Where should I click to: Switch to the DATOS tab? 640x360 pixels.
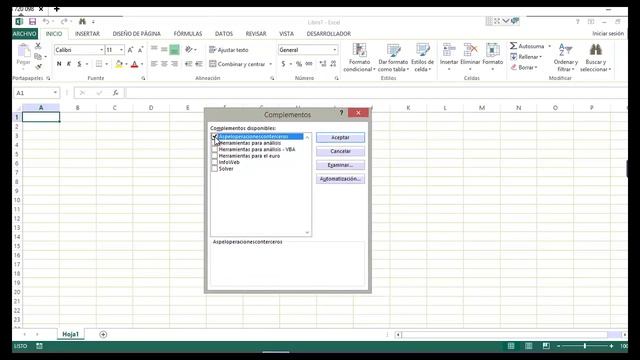point(224,34)
